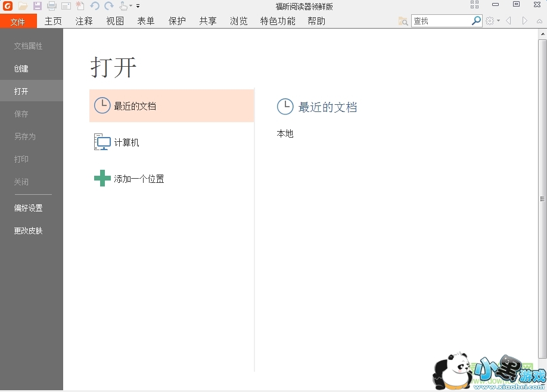Open 偏好设置 in the file sidebar

tap(28, 208)
